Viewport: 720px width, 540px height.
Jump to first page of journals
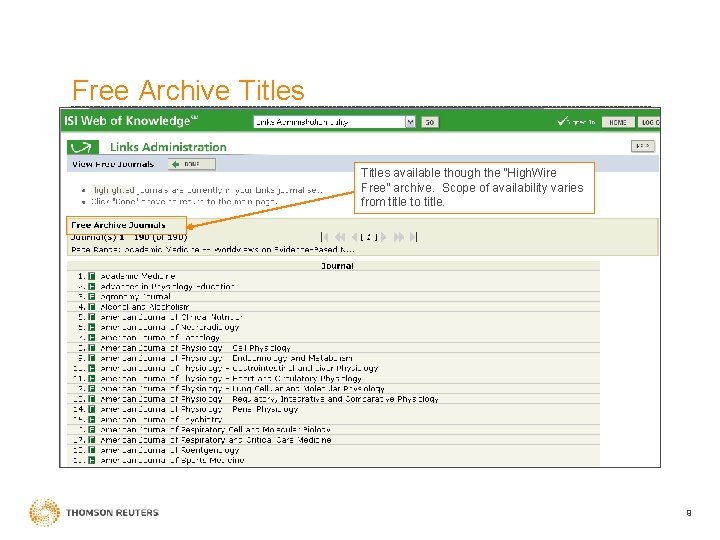pos(324,237)
